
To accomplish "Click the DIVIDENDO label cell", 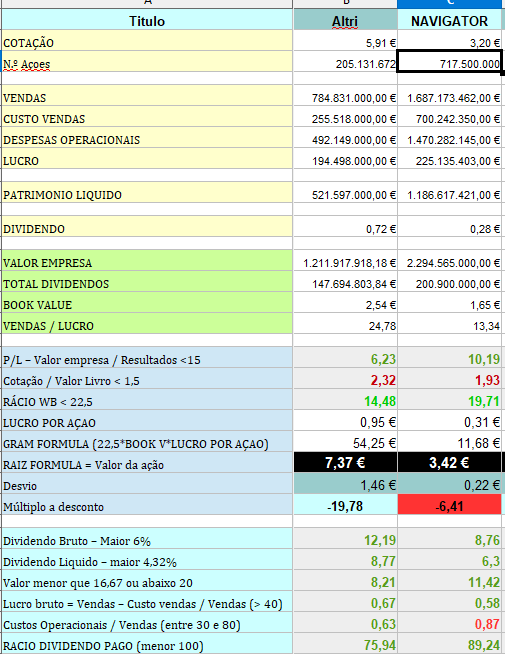I will click(x=147, y=228).
